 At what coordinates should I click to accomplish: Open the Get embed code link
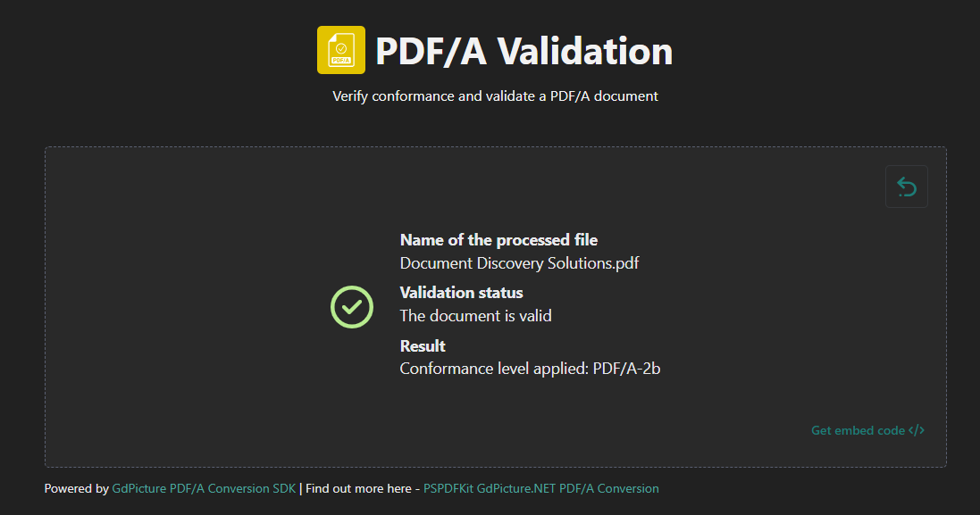point(856,429)
